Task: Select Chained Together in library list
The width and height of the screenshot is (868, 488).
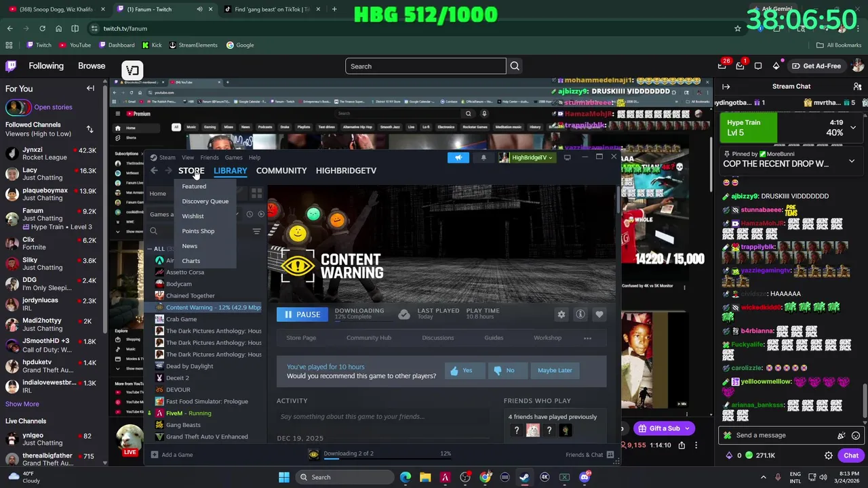Action: pyautogui.click(x=190, y=296)
